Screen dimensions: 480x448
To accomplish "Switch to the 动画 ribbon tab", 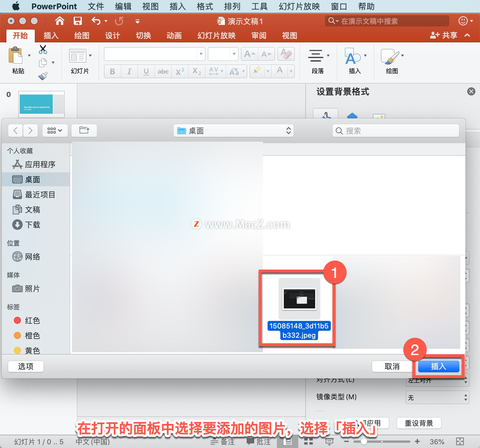I will click(174, 35).
